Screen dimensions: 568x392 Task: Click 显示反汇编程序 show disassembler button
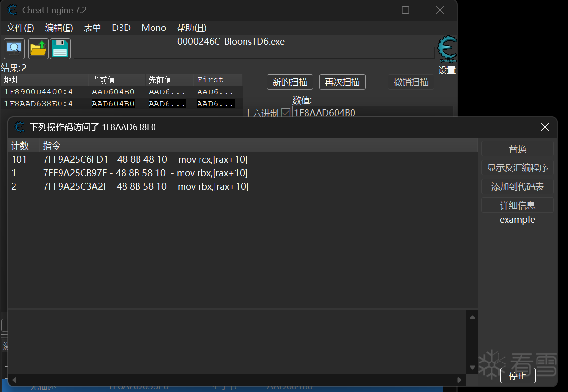[x=517, y=167]
